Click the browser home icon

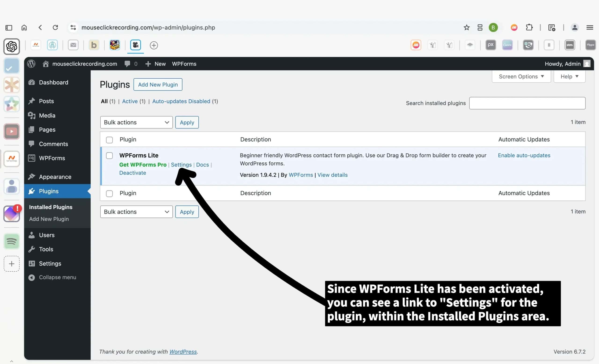pos(24,27)
